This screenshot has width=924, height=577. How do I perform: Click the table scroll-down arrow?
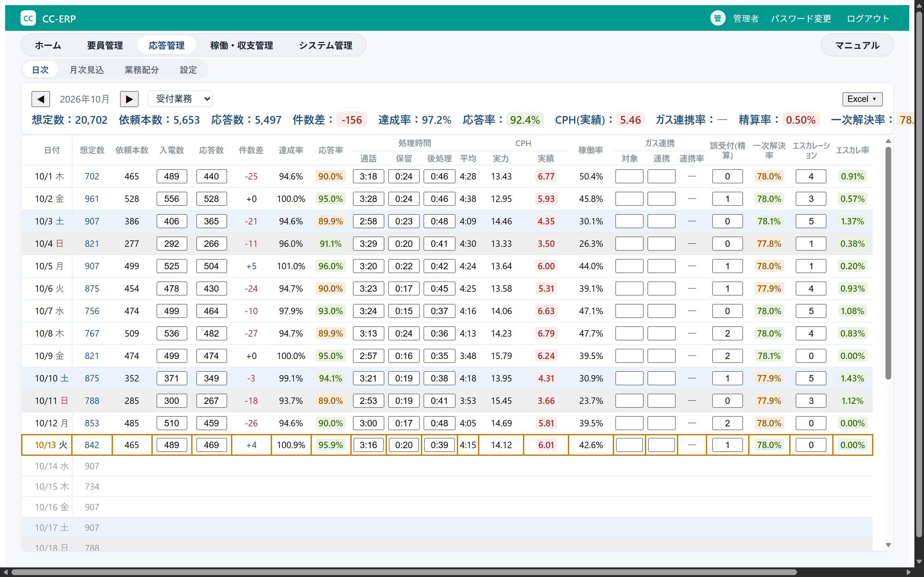pyautogui.click(x=888, y=545)
